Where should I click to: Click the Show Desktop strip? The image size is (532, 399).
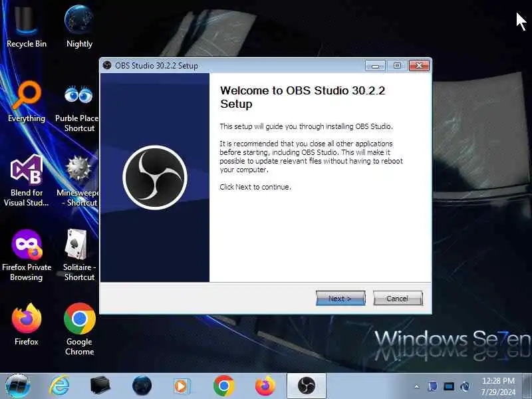(527, 386)
